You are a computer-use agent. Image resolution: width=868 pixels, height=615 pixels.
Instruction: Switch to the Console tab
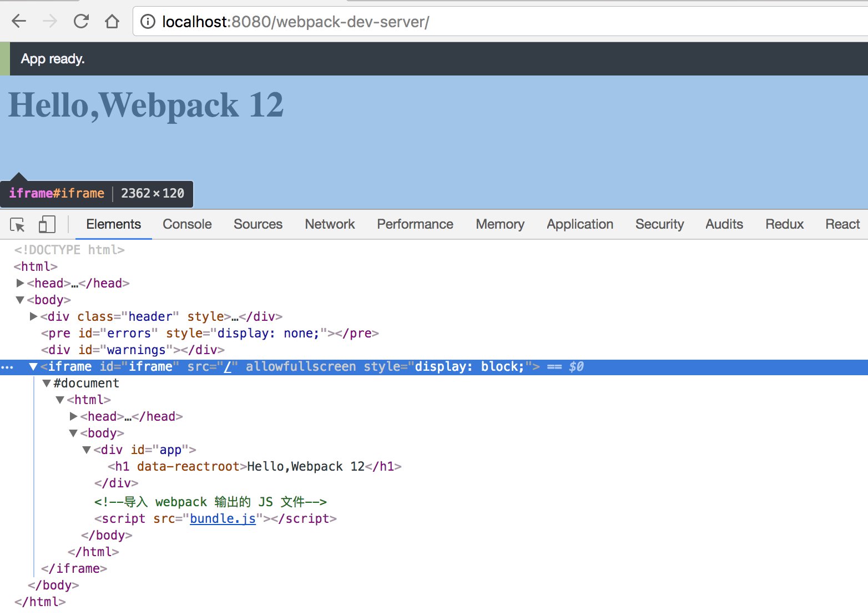pyautogui.click(x=187, y=224)
